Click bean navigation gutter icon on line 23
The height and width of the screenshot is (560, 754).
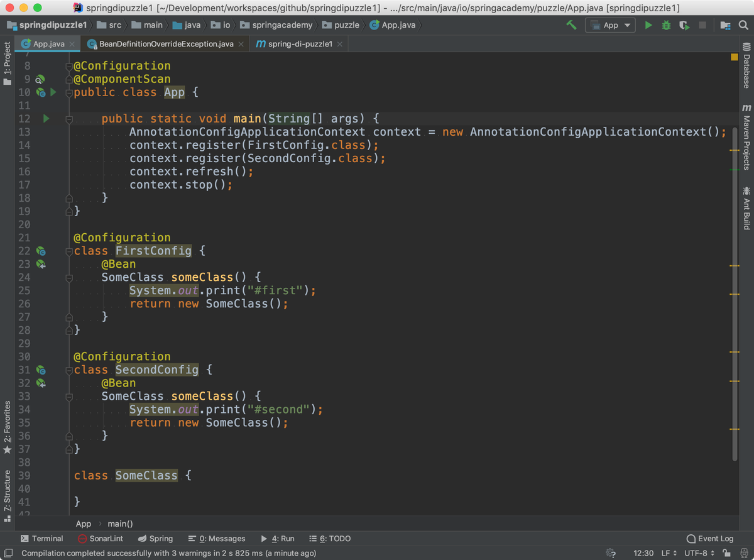point(40,264)
